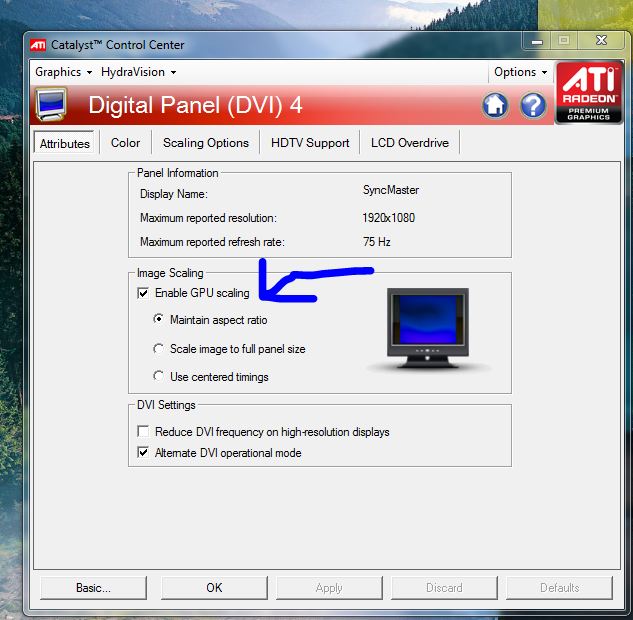Image resolution: width=633 pixels, height=620 pixels.
Task: Select Maintain aspect ratio option
Action: pyautogui.click(x=159, y=319)
